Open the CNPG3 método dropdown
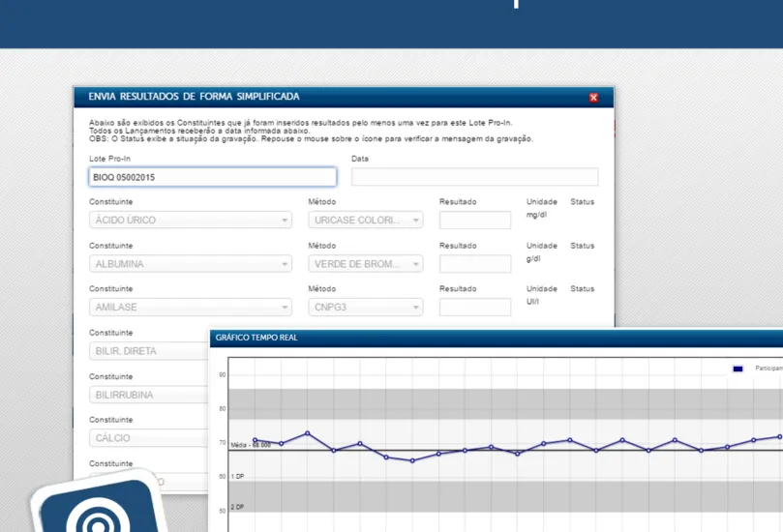 click(x=415, y=308)
